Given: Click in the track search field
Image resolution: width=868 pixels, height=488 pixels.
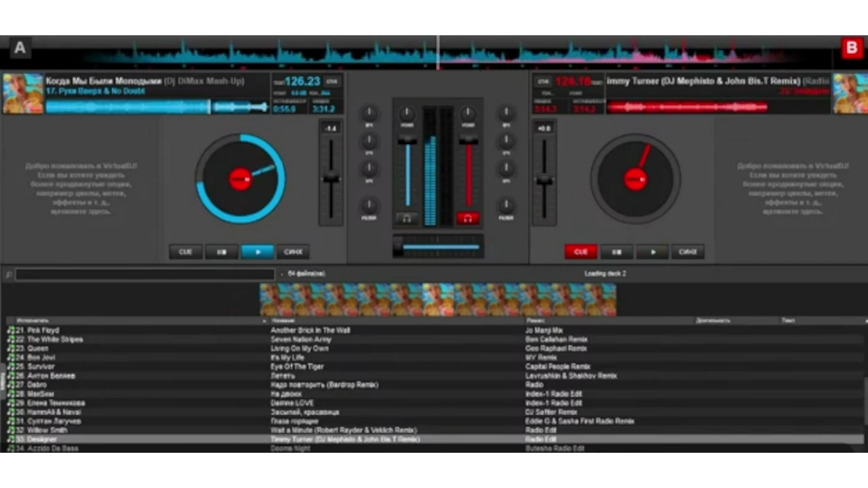Looking at the screenshot, I should point(145,274).
